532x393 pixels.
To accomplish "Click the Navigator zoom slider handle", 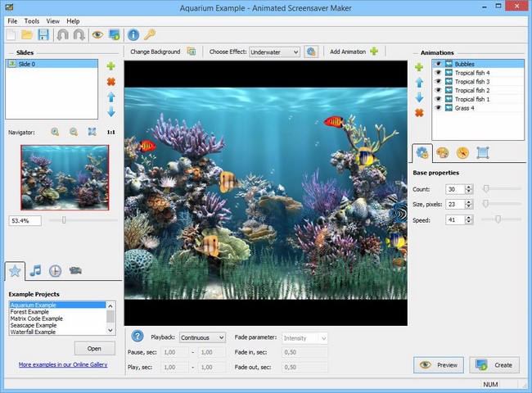I will 64,220.
